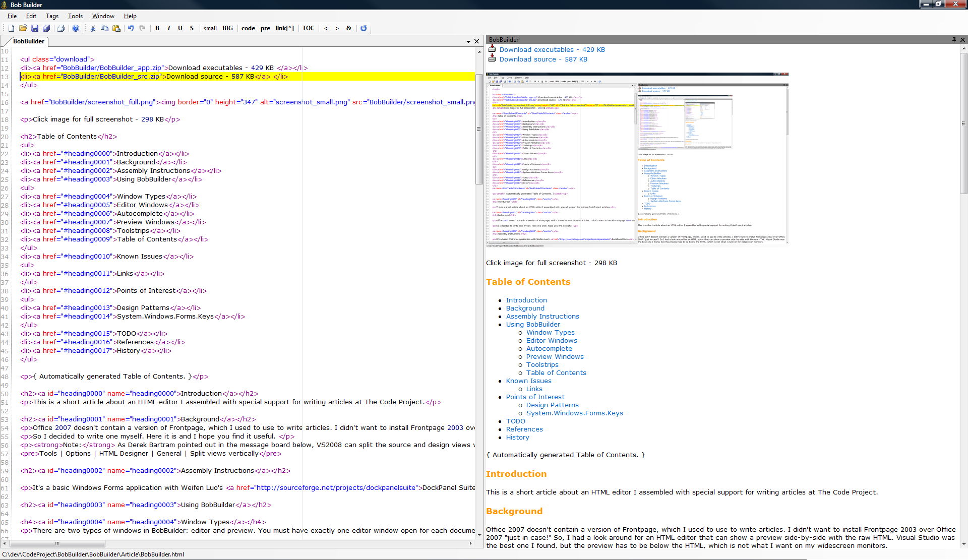Open Help with the question mark icon
968x560 pixels.
(76, 28)
